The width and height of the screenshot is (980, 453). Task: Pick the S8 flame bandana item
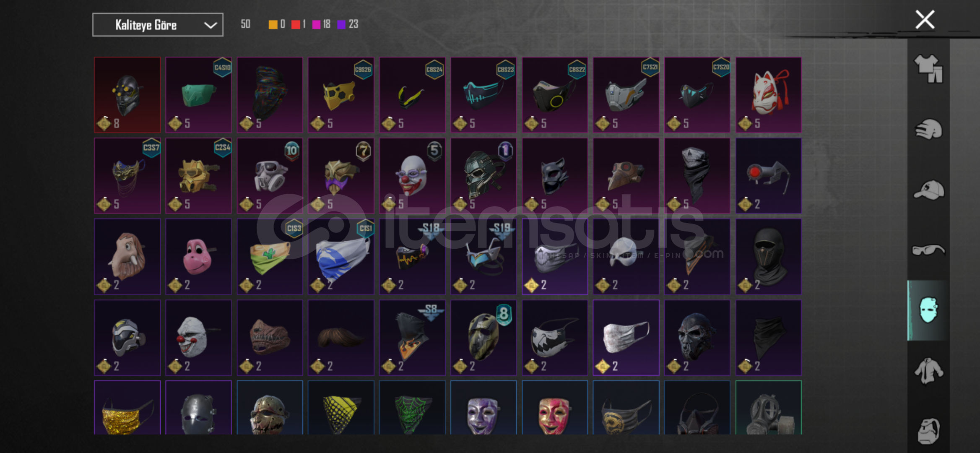tap(412, 337)
